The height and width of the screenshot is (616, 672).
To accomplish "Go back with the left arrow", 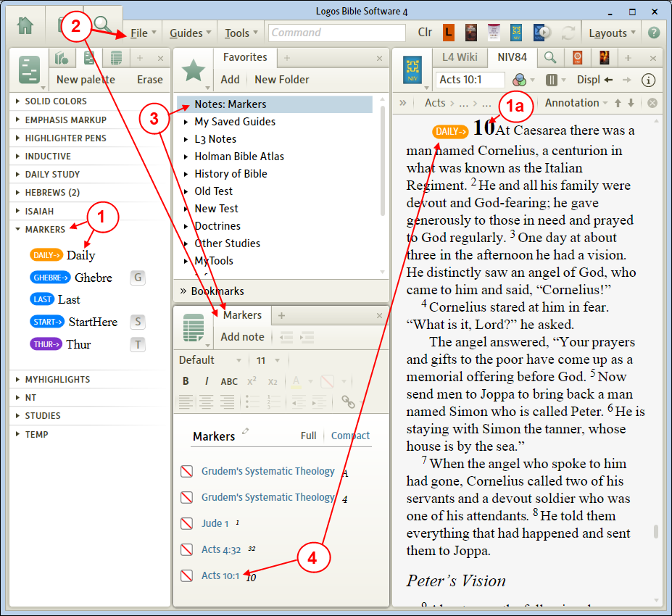I will 608,80.
